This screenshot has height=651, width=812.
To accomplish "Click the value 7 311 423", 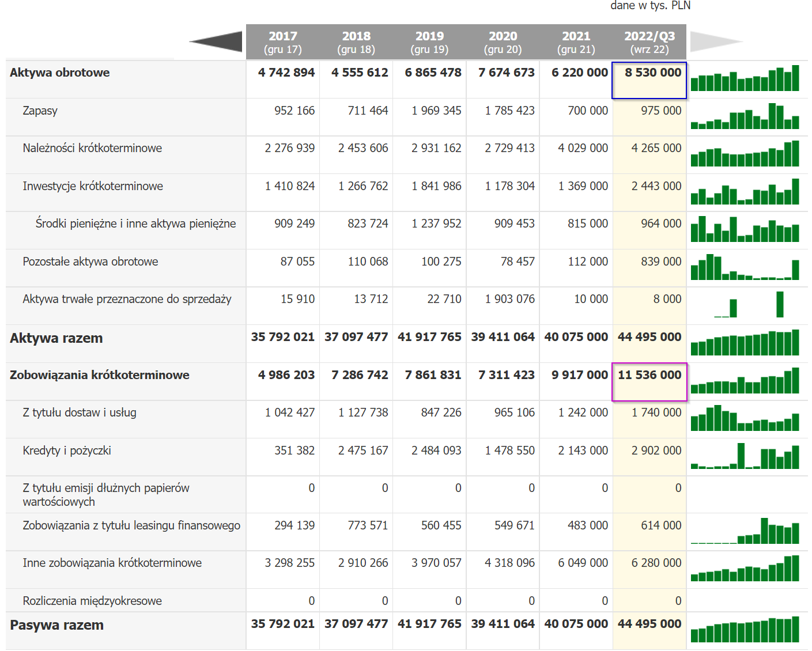I will point(507,375).
